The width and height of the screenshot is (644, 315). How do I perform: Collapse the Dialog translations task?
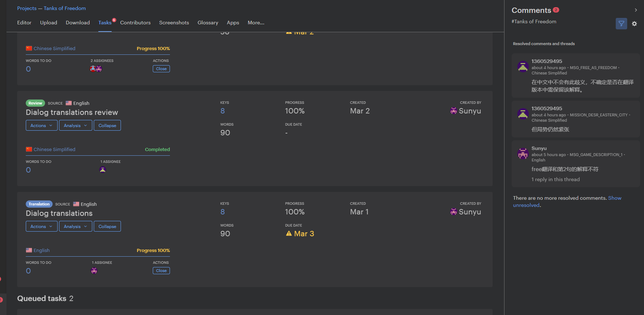click(x=107, y=227)
